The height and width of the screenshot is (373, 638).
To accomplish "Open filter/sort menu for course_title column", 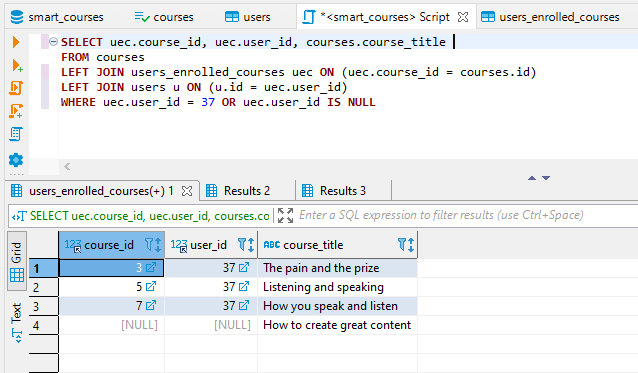I will (x=406, y=245).
